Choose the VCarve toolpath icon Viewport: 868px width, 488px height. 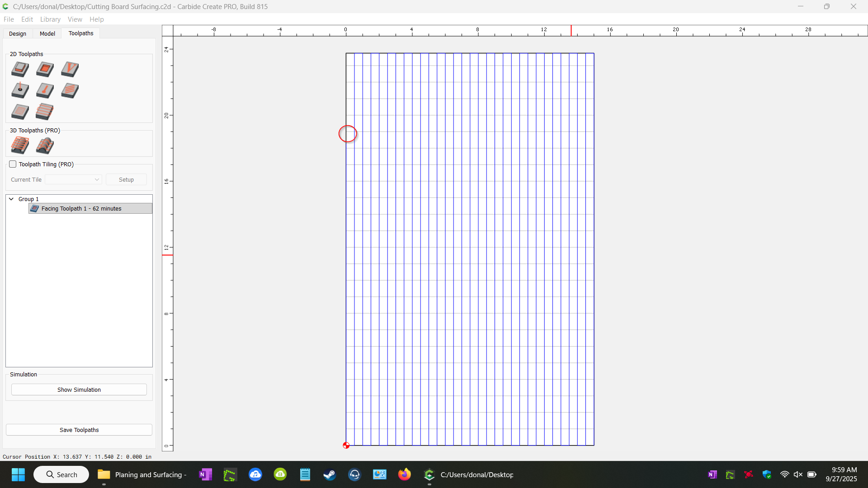(70, 69)
